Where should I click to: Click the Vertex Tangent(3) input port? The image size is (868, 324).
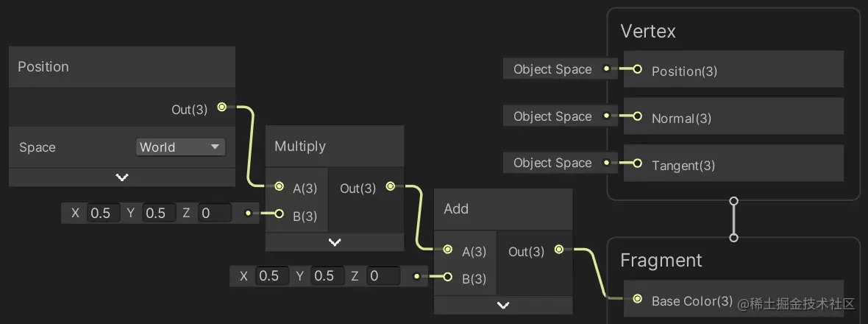[637, 164]
